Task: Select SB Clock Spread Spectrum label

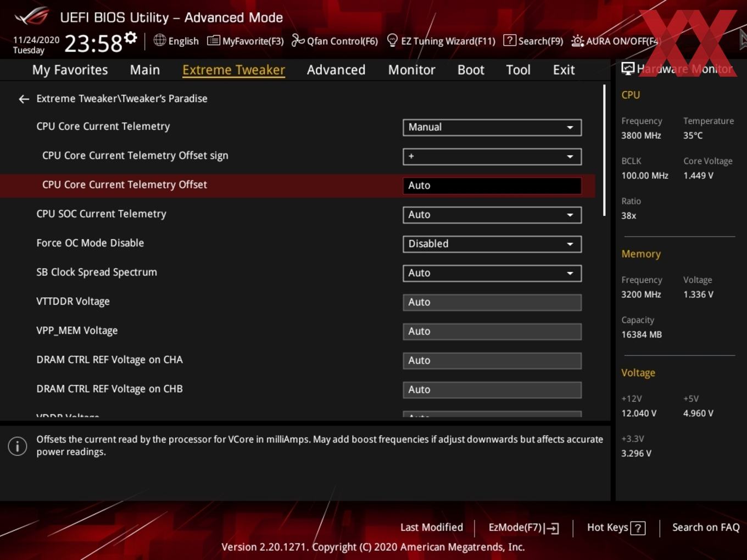Action: point(97,272)
